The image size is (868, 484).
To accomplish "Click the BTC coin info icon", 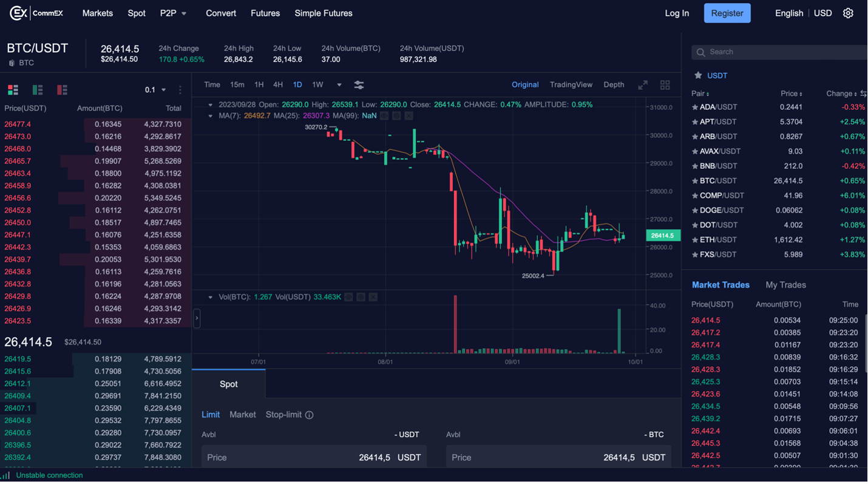I will pyautogui.click(x=12, y=63).
